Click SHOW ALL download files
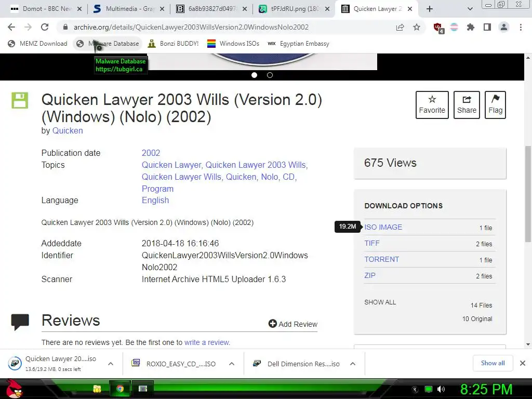 click(x=380, y=302)
